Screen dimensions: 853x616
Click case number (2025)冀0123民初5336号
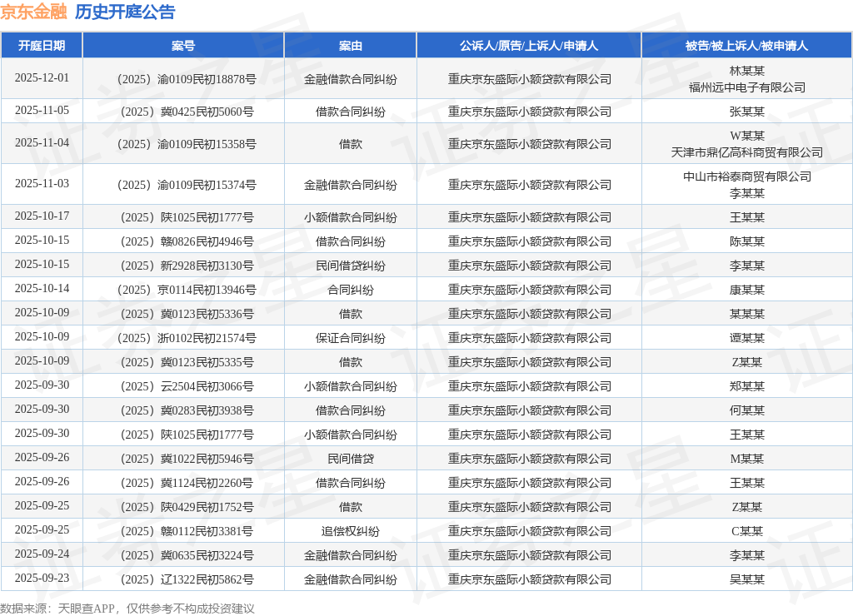[x=186, y=314]
